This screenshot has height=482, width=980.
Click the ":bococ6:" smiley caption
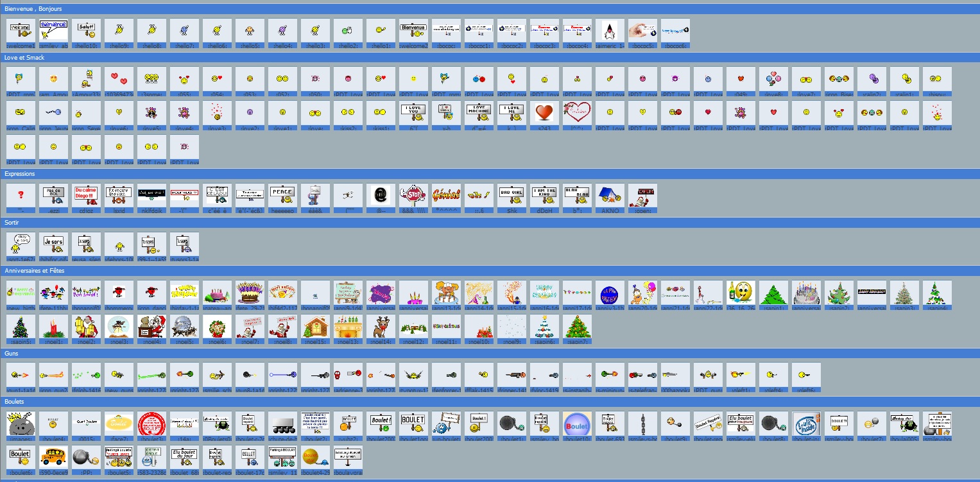[x=675, y=46]
